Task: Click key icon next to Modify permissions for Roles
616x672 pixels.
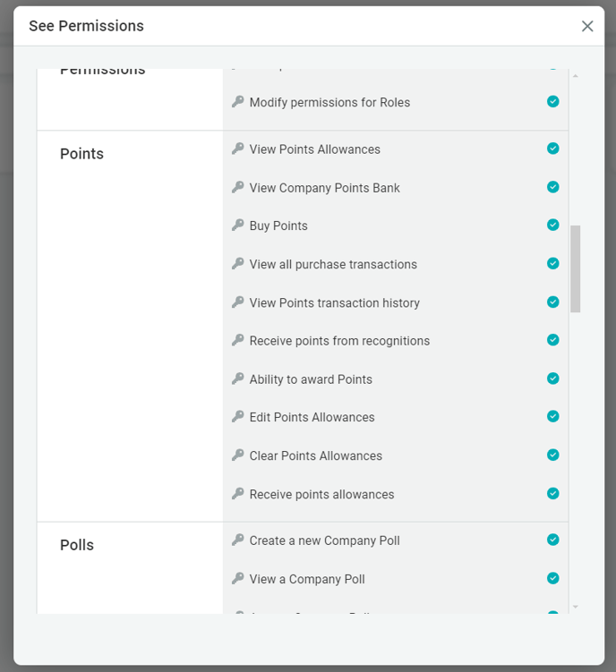Action: click(x=237, y=102)
